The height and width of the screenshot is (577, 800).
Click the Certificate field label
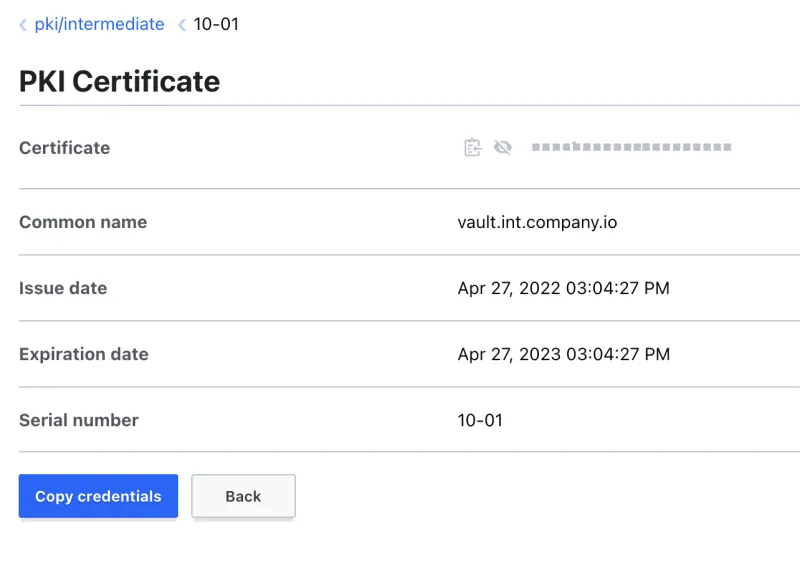pos(64,148)
